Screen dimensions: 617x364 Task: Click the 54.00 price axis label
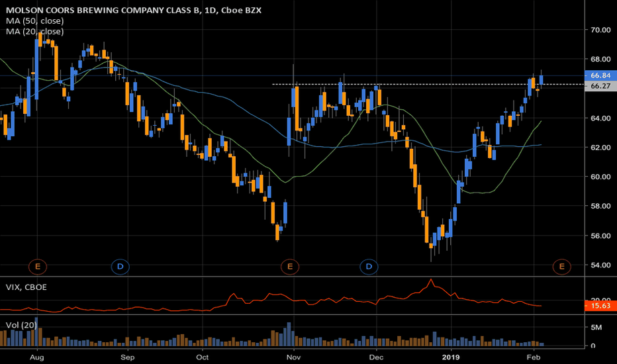600,265
